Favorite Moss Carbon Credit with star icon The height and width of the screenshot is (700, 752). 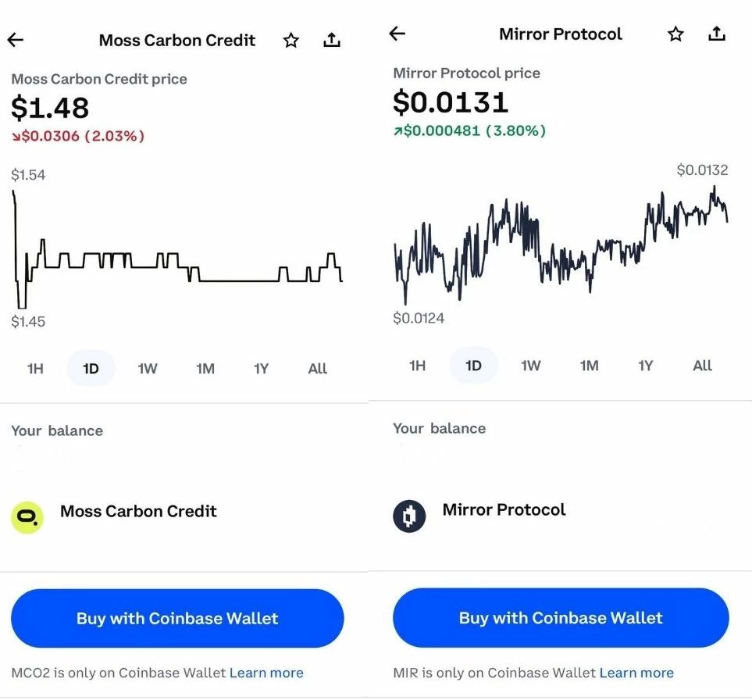click(x=291, y=41)
